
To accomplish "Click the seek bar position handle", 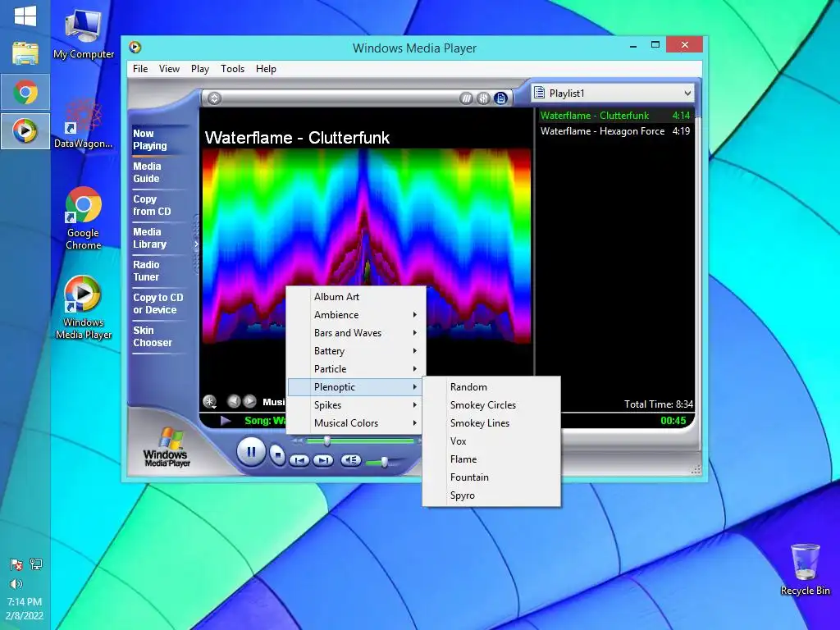I will tap(326, 441).
